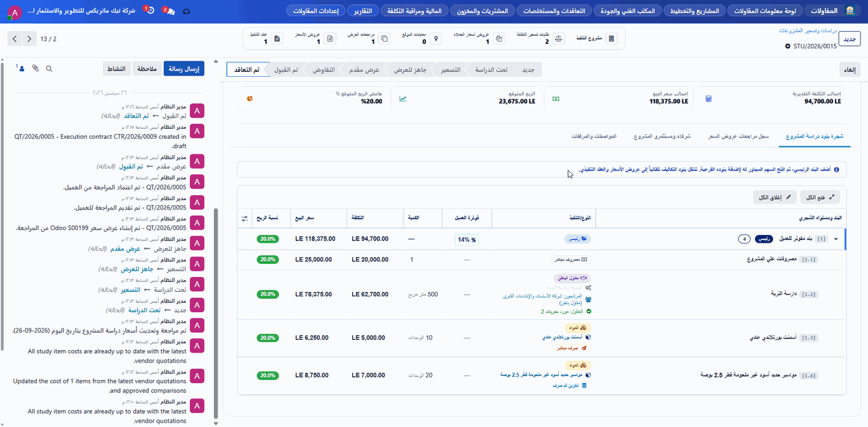The width and height of the screenshot is (868, 427).
Task: Open التقارير menu
Action: pos(363,11)
